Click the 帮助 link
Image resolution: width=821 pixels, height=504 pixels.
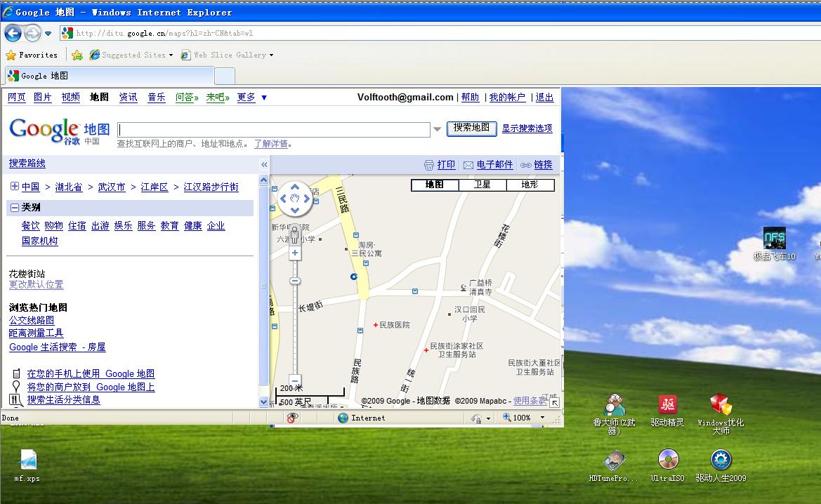[470, 98]
